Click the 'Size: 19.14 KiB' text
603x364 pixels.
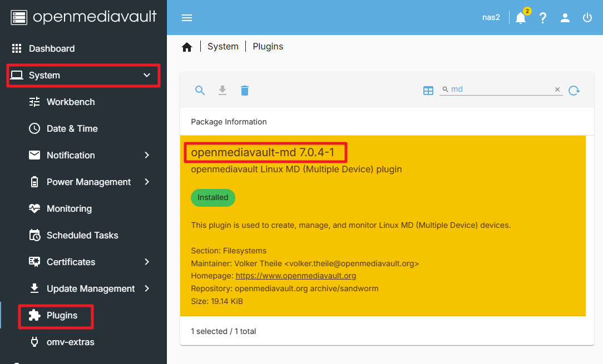[x=217, y=301]
